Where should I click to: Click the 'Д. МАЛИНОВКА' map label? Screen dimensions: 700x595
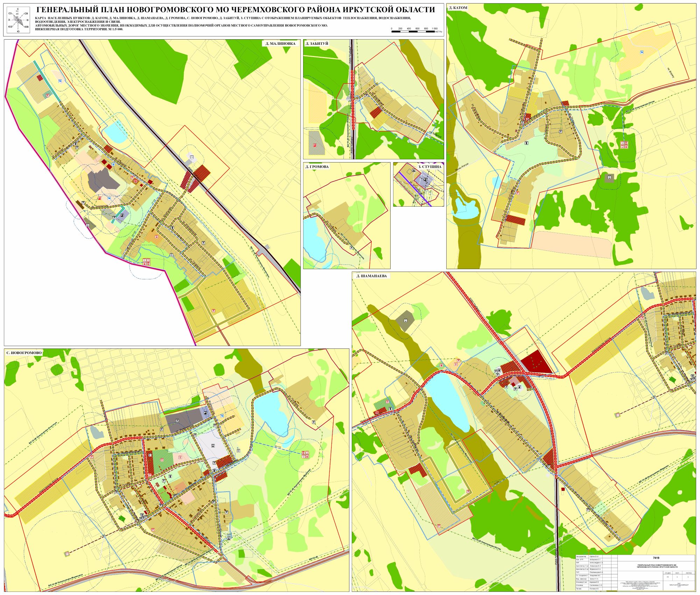click(x=281, y=44)
